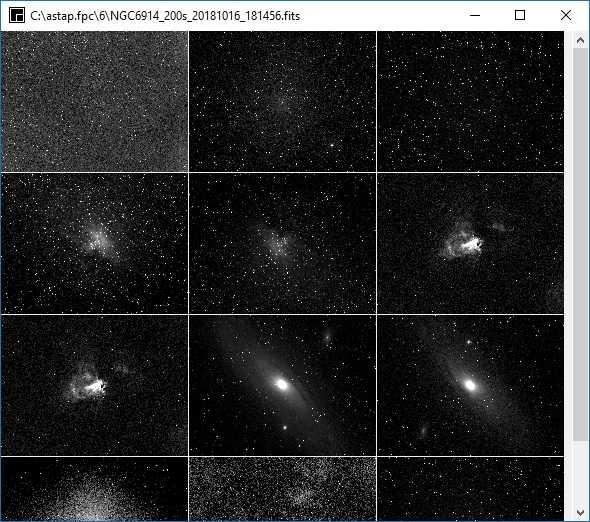Click the scrollbar up arrow
590x522 pixels.
coord(580,40)
